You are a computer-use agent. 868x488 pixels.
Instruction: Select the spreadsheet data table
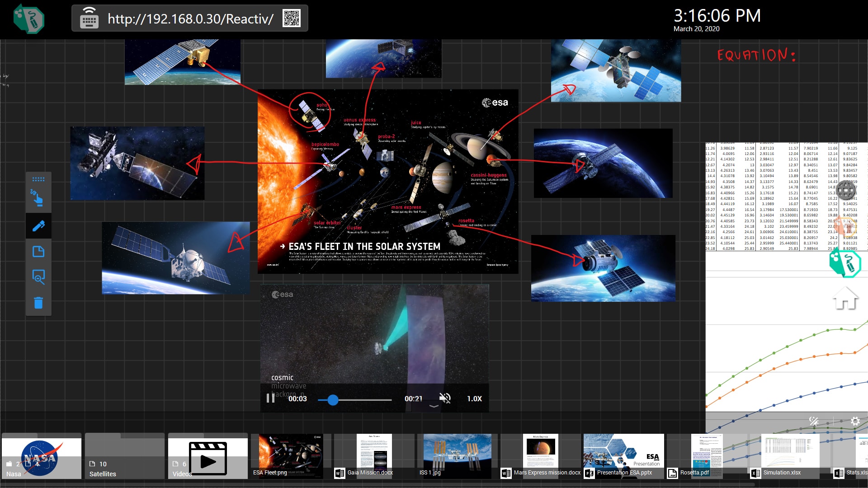point(787,197)
